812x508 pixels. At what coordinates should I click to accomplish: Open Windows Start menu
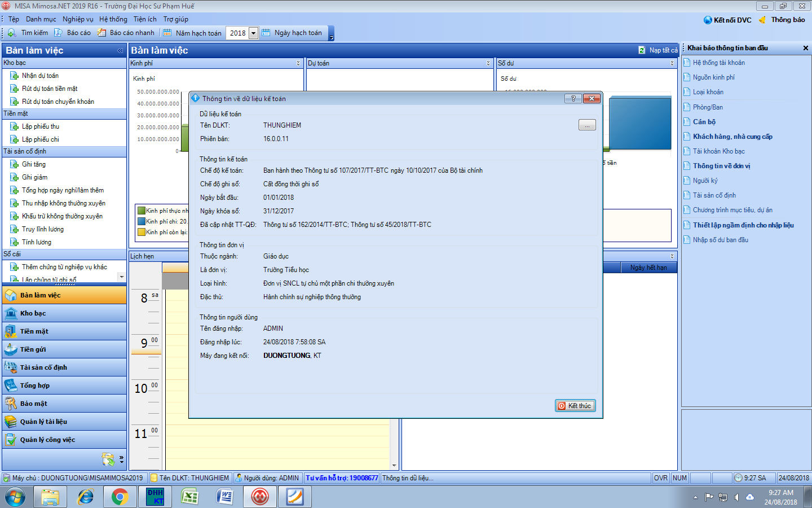pyautogui.click(x=15, y=497)
